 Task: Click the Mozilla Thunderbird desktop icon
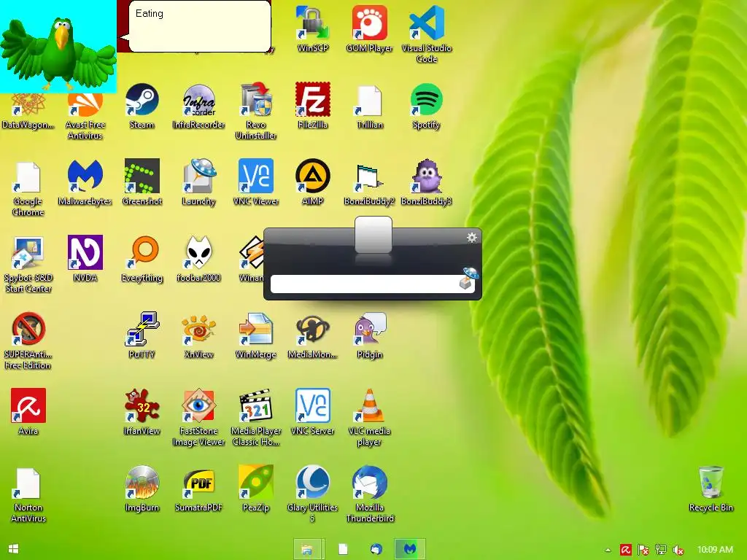point(370,494)
